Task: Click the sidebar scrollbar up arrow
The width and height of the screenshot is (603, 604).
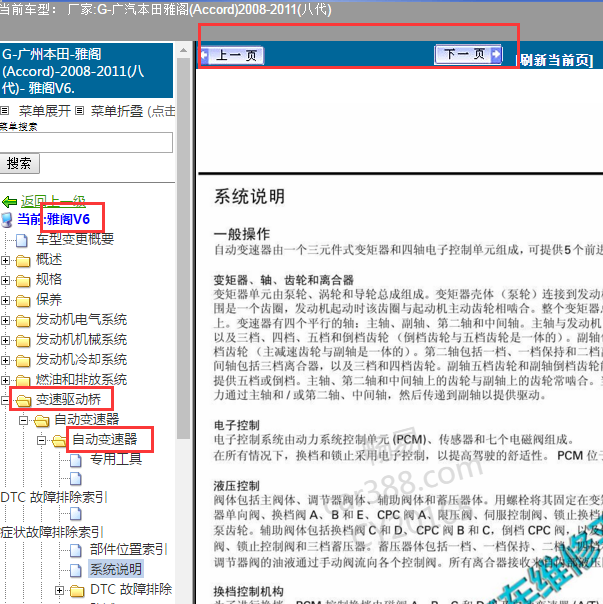Action: (183, 50)
